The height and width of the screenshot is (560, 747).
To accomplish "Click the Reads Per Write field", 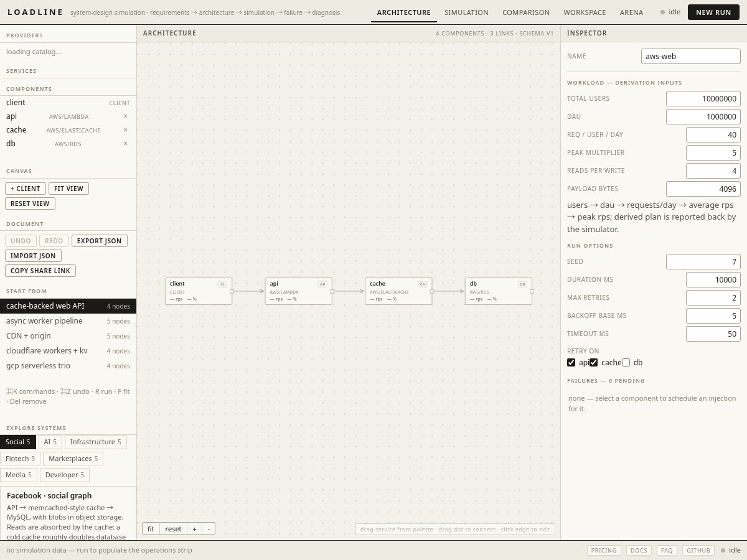I will (713, 170).
